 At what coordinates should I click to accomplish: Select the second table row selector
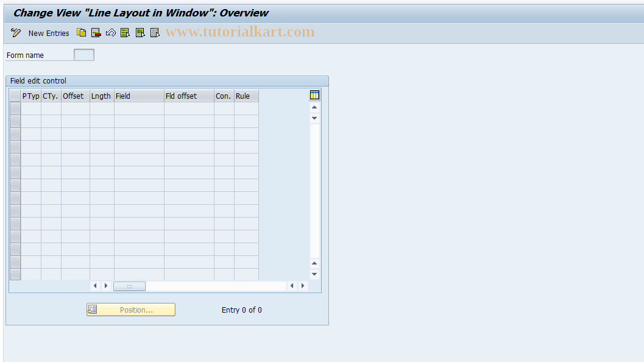[15, 121]
